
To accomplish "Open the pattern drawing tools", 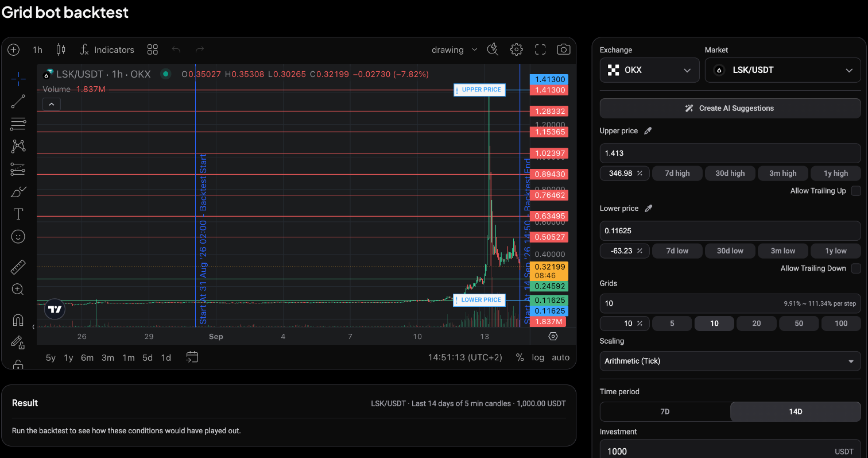I will pos(18,146).
